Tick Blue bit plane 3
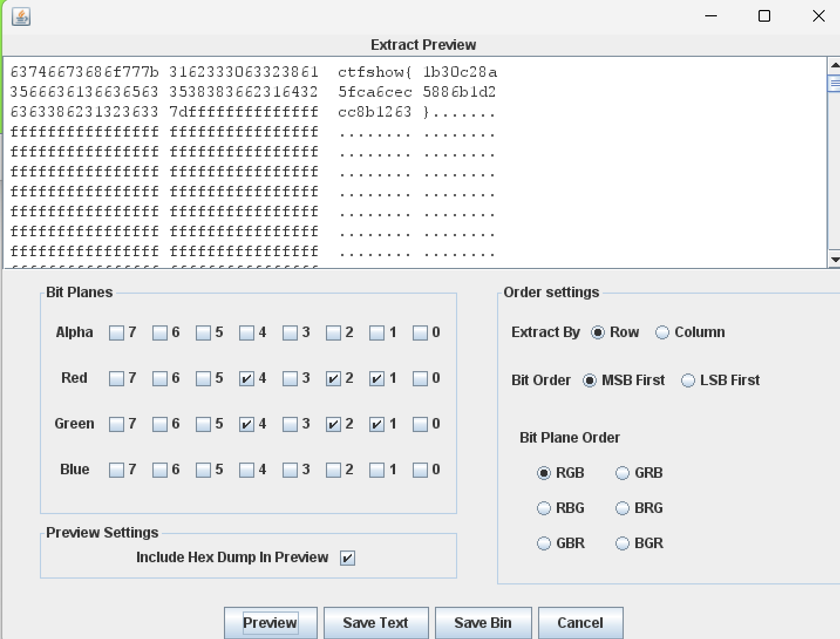Image resolution: width=840 pixels, height=639 pixels. click(x=290, y=470)
